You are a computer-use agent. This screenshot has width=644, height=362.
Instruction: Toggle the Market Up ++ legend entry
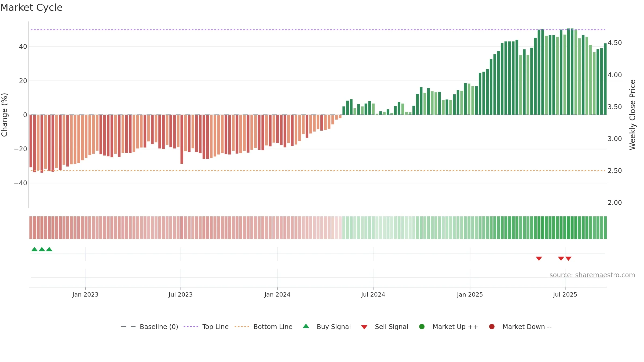pos(449,327)
